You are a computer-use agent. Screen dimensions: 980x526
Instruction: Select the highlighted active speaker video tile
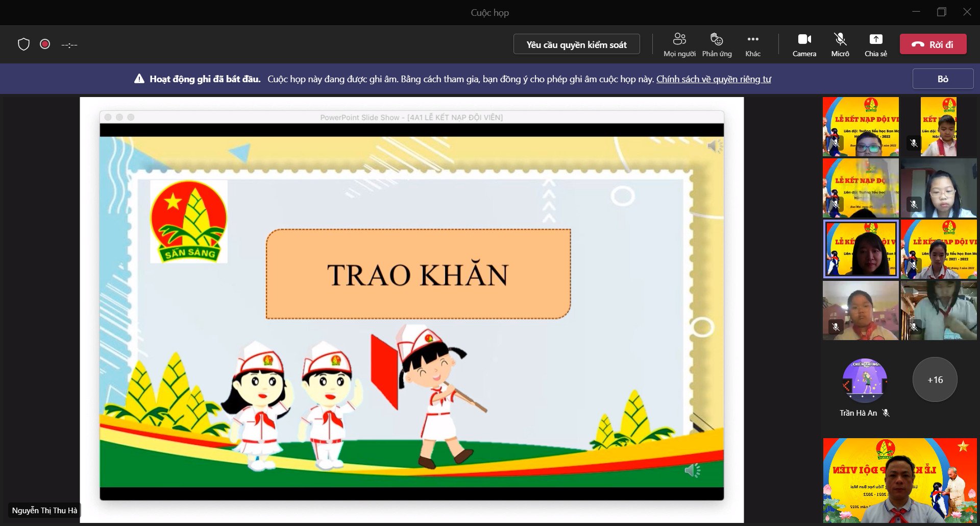click(x=861, y=249)
